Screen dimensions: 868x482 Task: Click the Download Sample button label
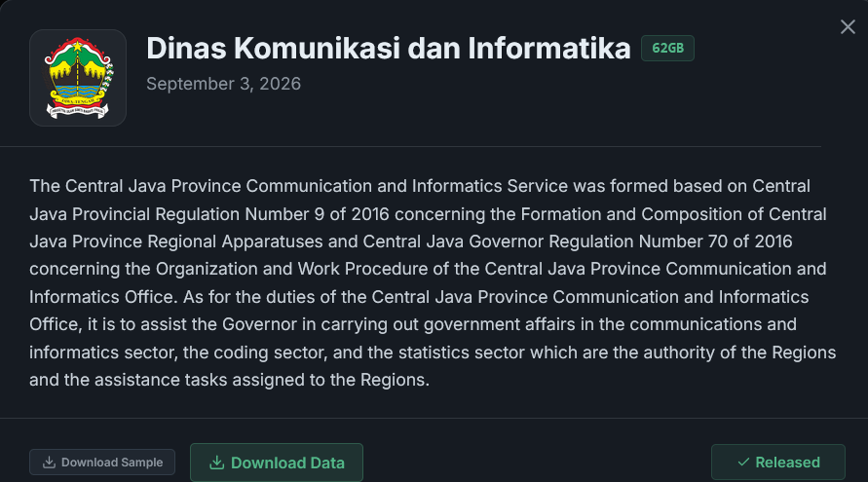(x=112, y=463)
